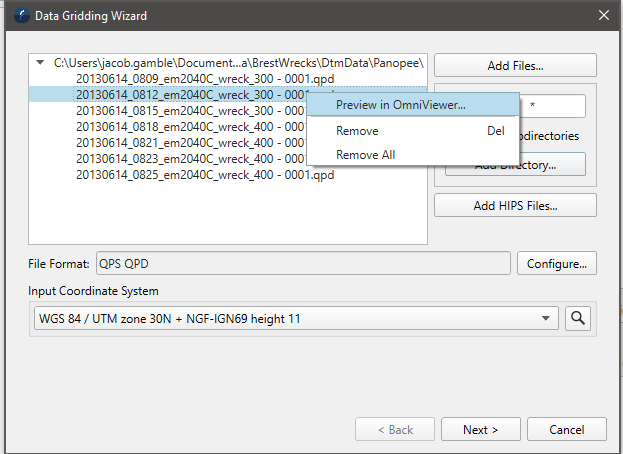Image resolution: width=623 pixels, height=454 pixels.
Task: Click the Add HIPS Files button
Action: [515, 206]
